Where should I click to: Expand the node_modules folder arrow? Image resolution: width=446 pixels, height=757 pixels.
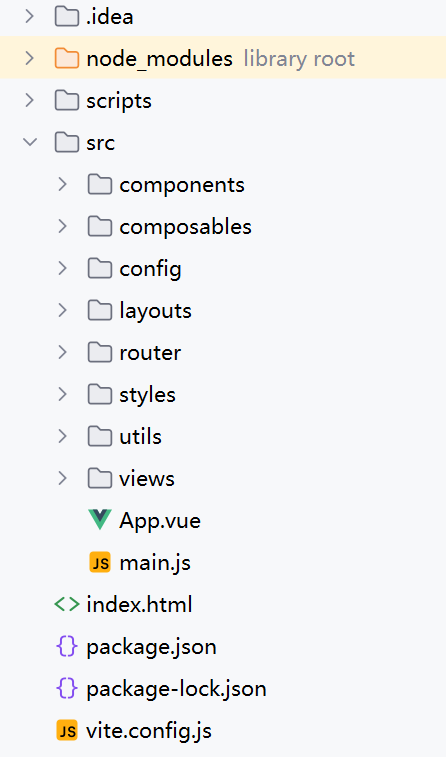point(30,58)
